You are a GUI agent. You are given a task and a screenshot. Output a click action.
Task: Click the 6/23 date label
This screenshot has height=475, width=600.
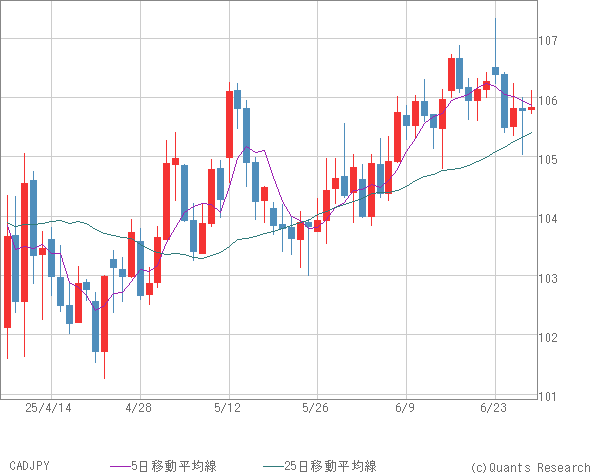point(494,408)
